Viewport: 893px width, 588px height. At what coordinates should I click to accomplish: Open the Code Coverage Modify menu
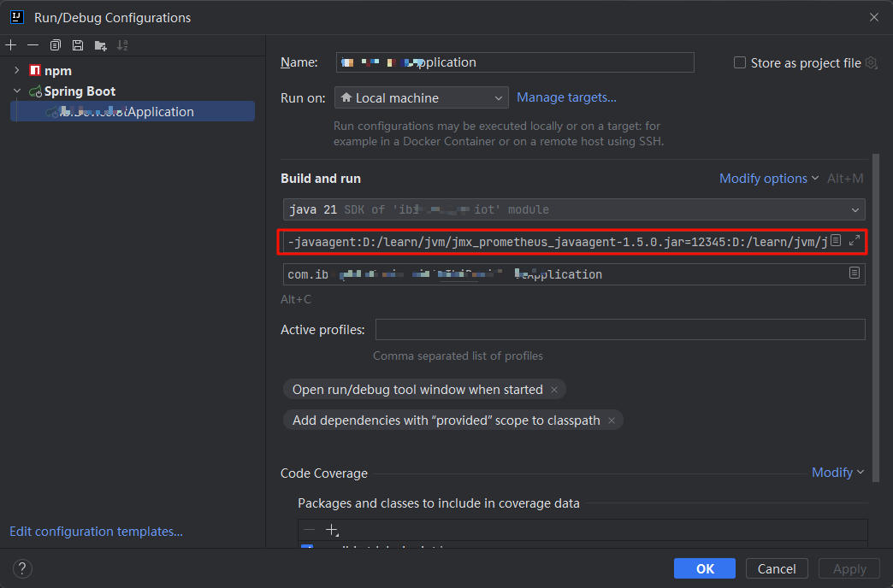tap(837, 473)
